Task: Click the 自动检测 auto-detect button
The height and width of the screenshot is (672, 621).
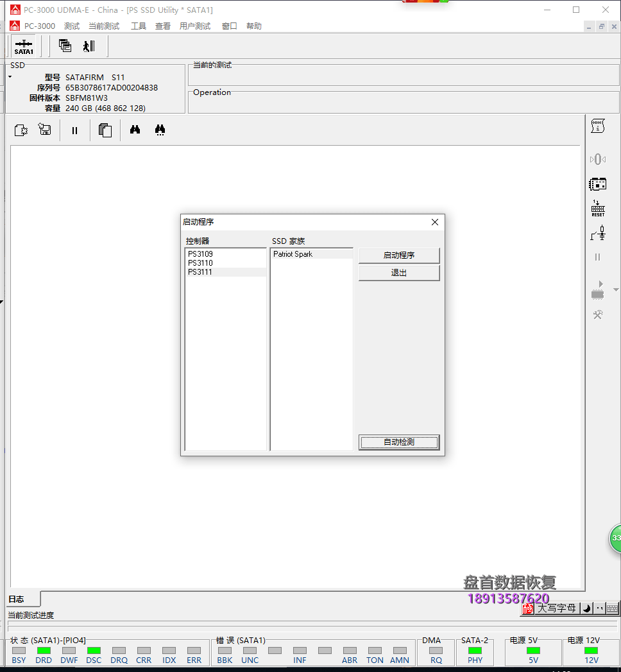Action: coord(399,442)
